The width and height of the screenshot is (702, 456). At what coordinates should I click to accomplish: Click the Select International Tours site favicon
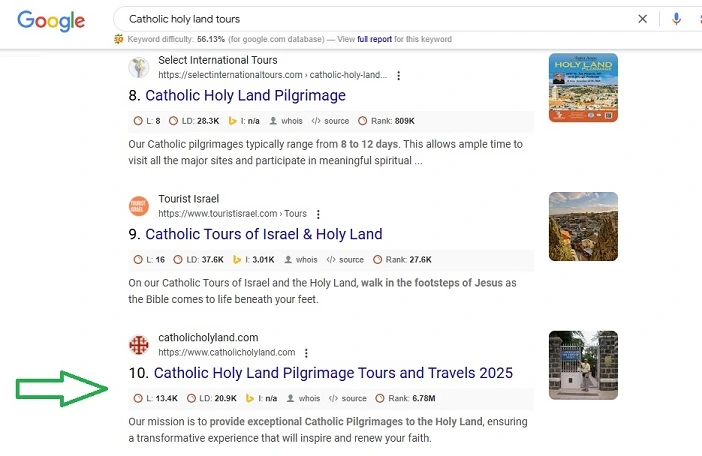(139, 68)
